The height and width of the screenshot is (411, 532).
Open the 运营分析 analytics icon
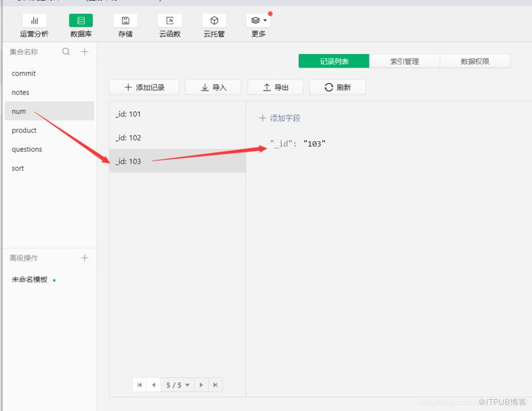pyautogui.click(x=34, y=21)
